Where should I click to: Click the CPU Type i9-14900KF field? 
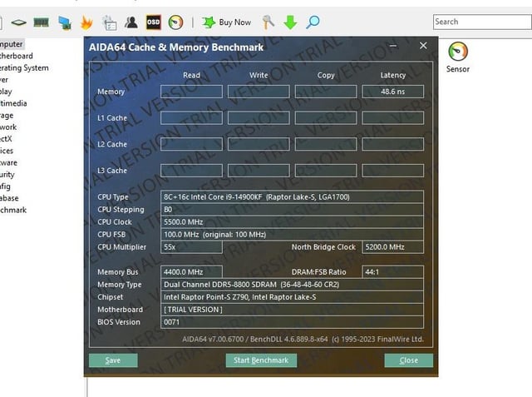(x=292, y=197)
